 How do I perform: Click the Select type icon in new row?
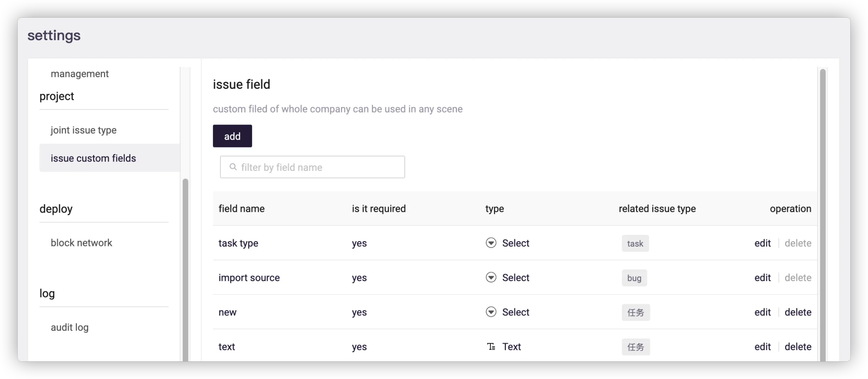click(x=491, y=312)
